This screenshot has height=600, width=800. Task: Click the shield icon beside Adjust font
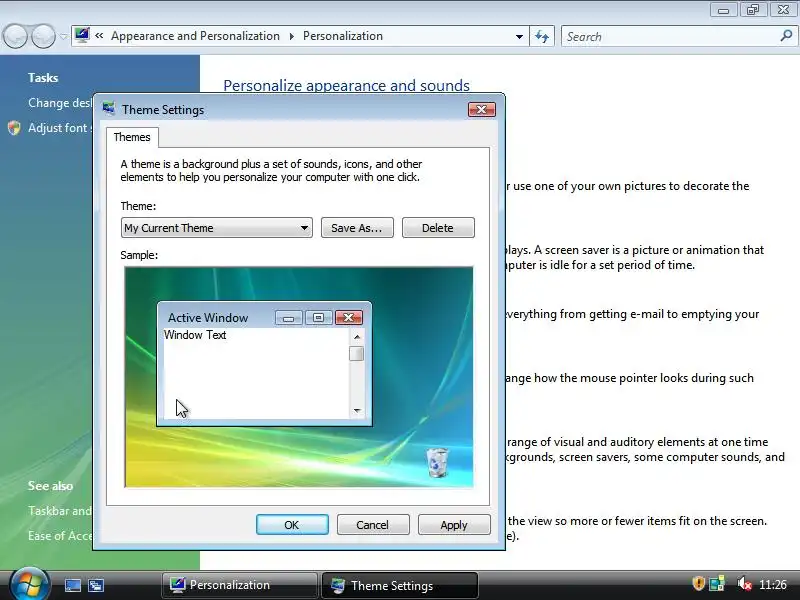coord(14,128)
